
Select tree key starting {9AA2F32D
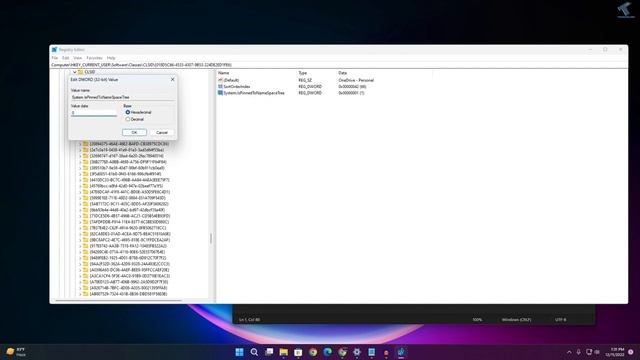click(129, 264)
